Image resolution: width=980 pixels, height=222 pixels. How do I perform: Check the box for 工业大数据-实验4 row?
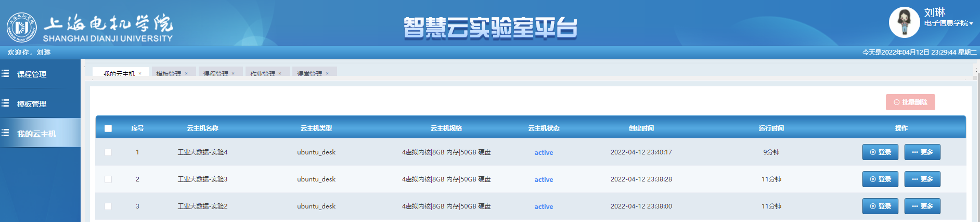(108, 152)
